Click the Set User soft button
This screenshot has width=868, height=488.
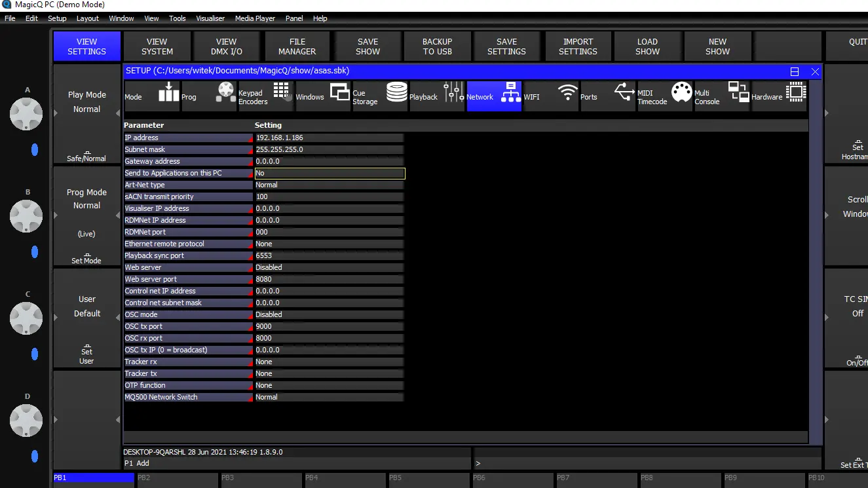click(x=86, y=356)
